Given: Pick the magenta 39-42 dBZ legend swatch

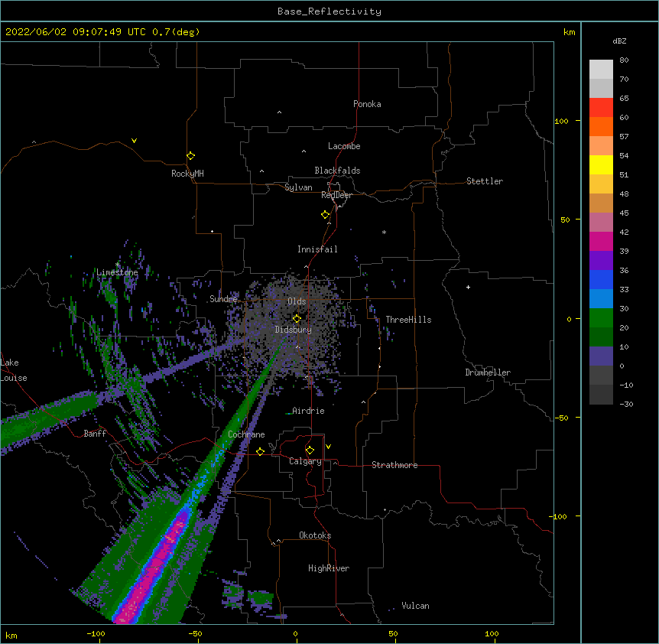Looking at the screenshot, I should [x=601, y=241].
